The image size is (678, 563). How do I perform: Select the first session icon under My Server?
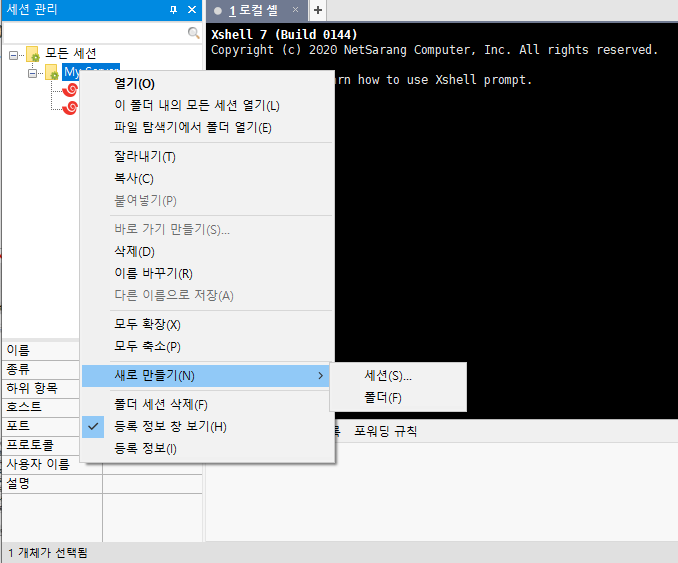(x=70, y=90)
